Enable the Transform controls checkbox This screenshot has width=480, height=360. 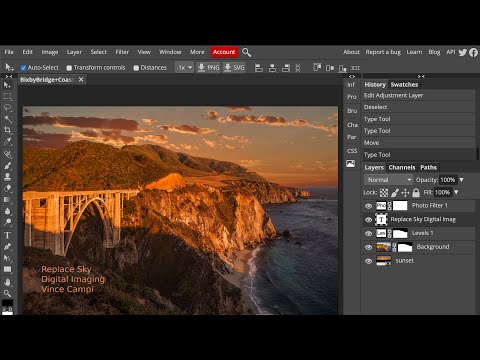(69, 68)
